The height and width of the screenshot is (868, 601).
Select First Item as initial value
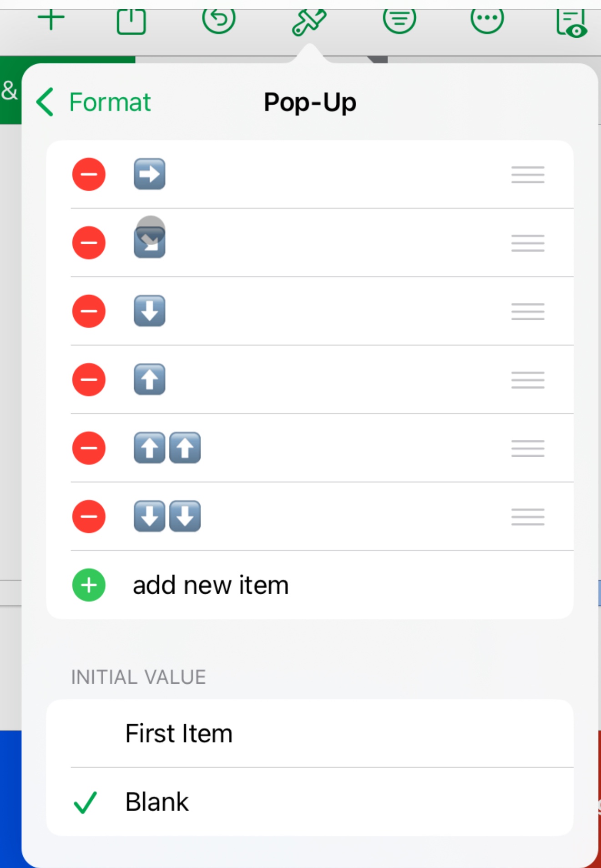pyautogui.click(x=310, y=733)
